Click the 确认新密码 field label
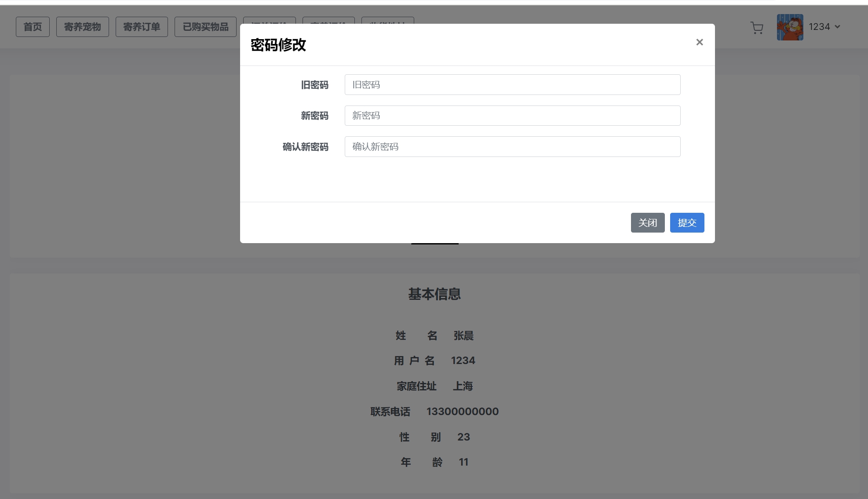Screen dimensions: 868x499 click(x=305, y=147)
